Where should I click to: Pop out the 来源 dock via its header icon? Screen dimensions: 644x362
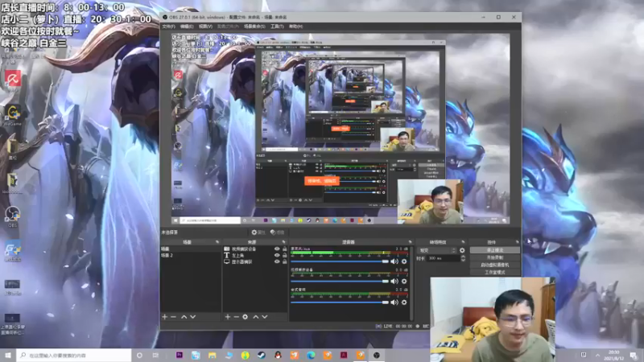(x=283, y=242)
